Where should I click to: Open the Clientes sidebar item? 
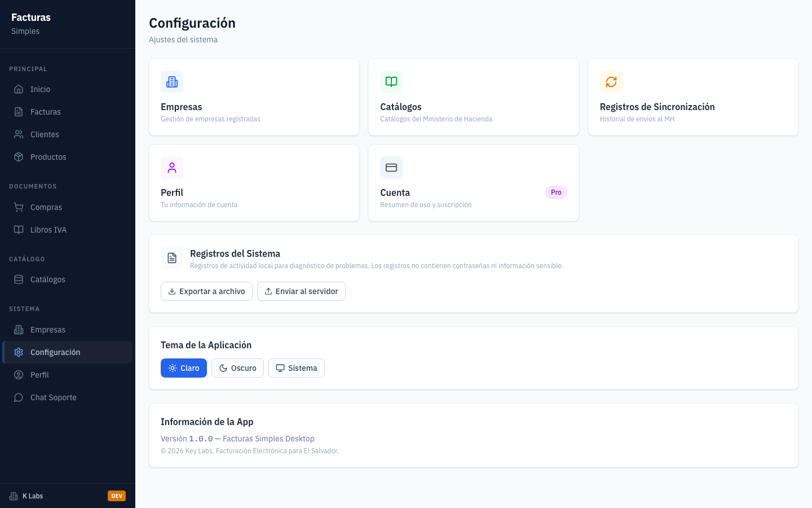[x=68, y=134]
